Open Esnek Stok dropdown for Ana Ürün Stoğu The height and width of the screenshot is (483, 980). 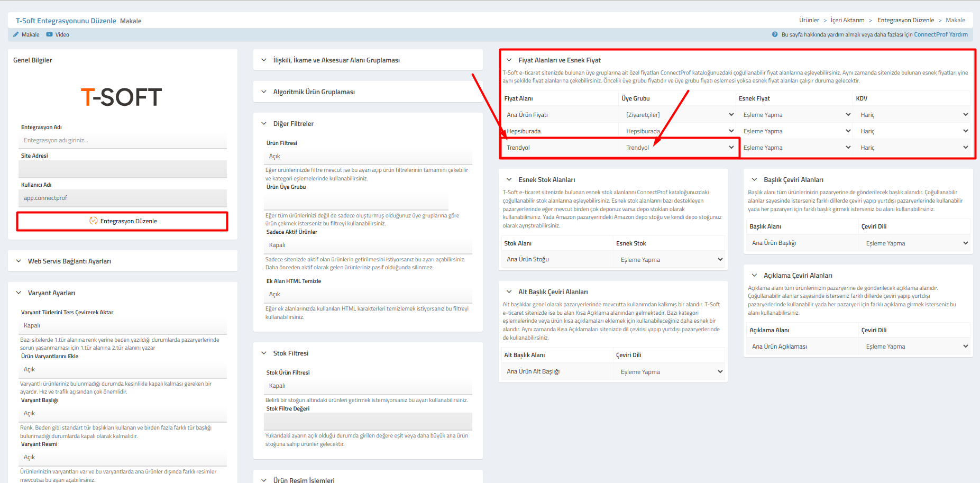[670, 260]
